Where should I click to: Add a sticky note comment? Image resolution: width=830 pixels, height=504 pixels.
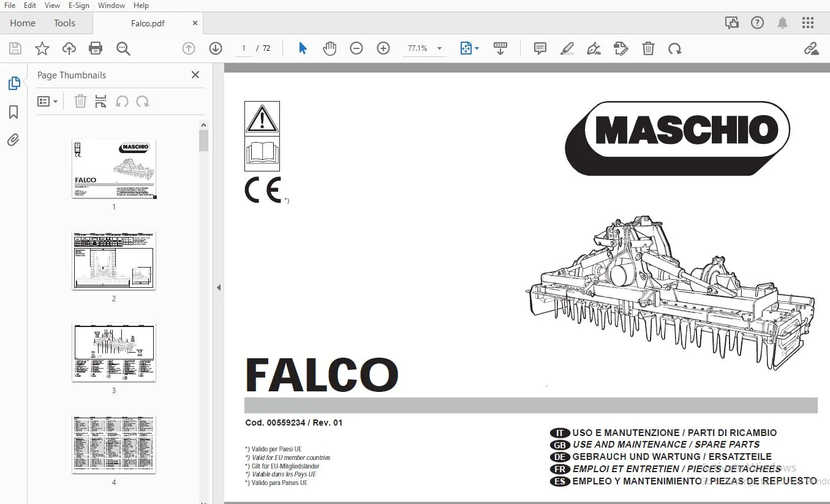(x=540, y=48)
